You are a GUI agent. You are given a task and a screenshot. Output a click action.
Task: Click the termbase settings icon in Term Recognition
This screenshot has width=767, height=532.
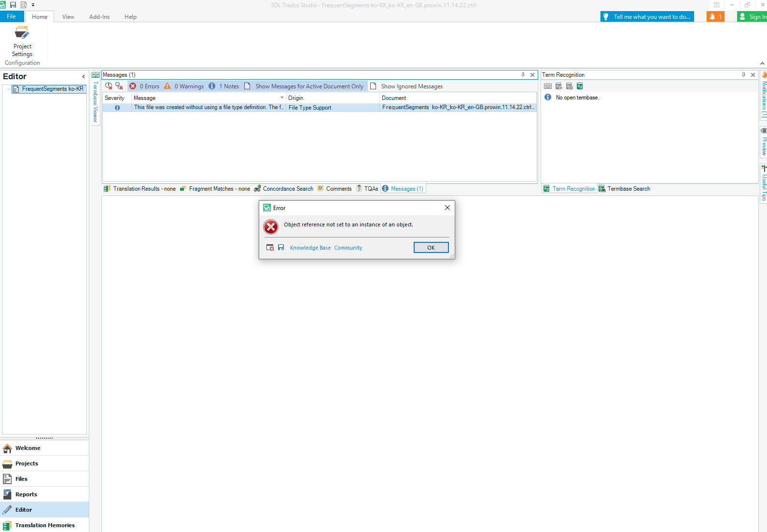tap(569, 86)
